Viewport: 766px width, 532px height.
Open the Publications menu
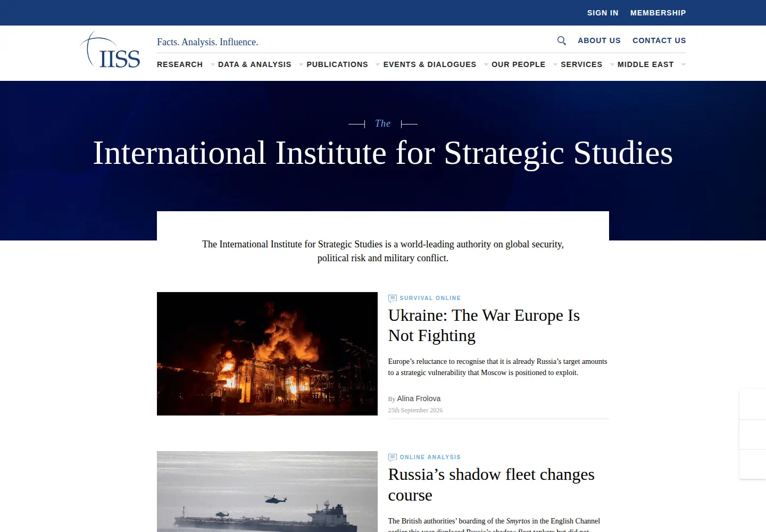coord(337,64)
